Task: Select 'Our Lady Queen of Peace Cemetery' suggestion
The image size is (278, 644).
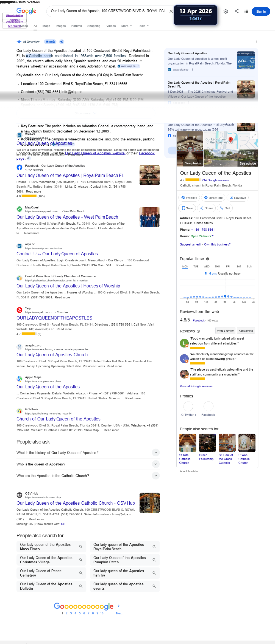Action: pyautogui.click(x=51, y=573)
